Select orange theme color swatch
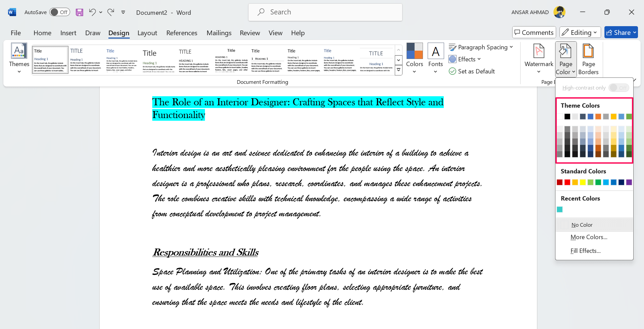This screenshot has width=644, height=329. (598, 116)
